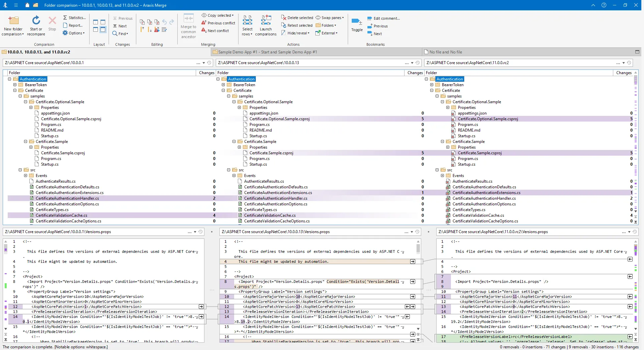Open the Options dropdown in Comparison group

pyautogui.click(x=74, y=33)
